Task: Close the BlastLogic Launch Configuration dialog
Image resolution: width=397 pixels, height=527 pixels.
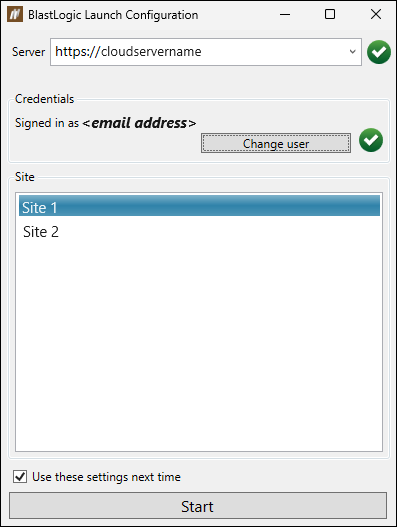Action: 376,14
